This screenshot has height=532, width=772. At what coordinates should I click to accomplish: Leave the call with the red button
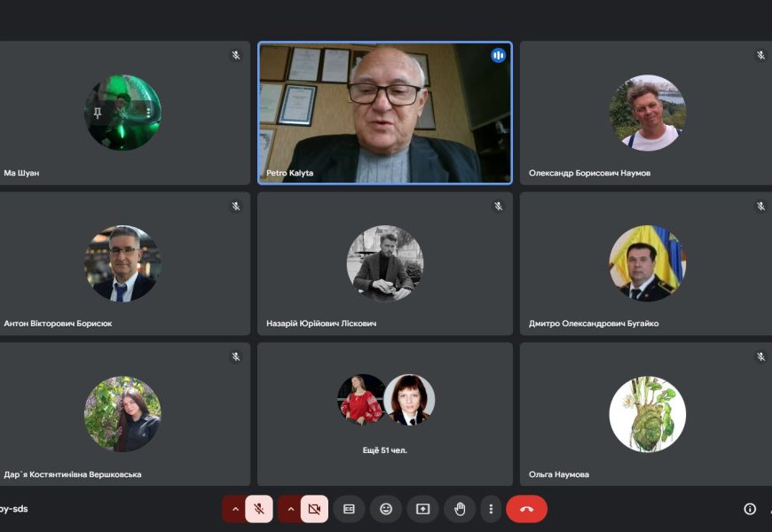(x=526, y=509)
